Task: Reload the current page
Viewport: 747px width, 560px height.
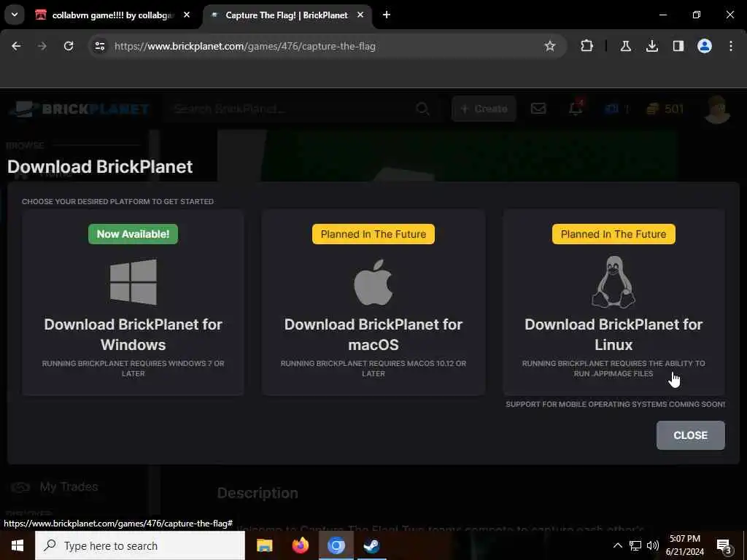Action: 69,46
